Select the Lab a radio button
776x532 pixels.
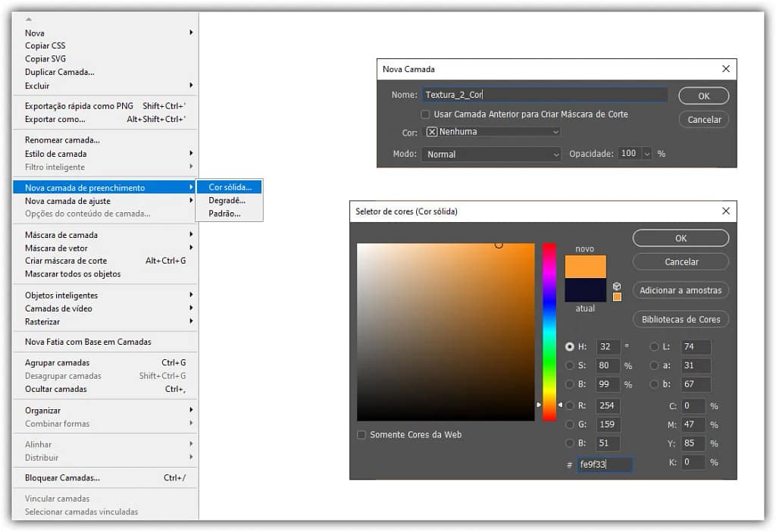654,365
